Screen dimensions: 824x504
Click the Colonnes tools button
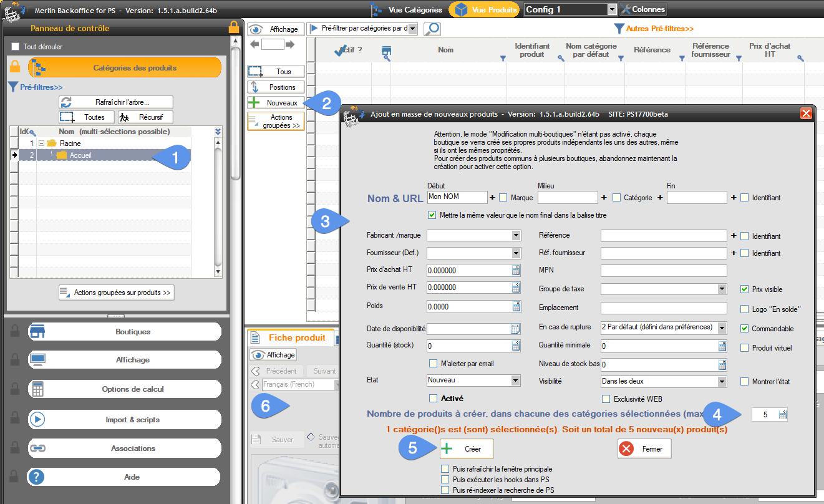point(642,9)
